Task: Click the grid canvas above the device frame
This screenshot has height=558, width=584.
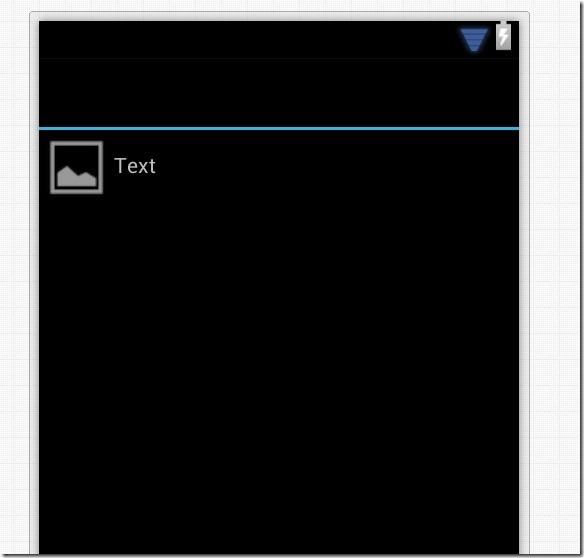Action: [279, 5]
